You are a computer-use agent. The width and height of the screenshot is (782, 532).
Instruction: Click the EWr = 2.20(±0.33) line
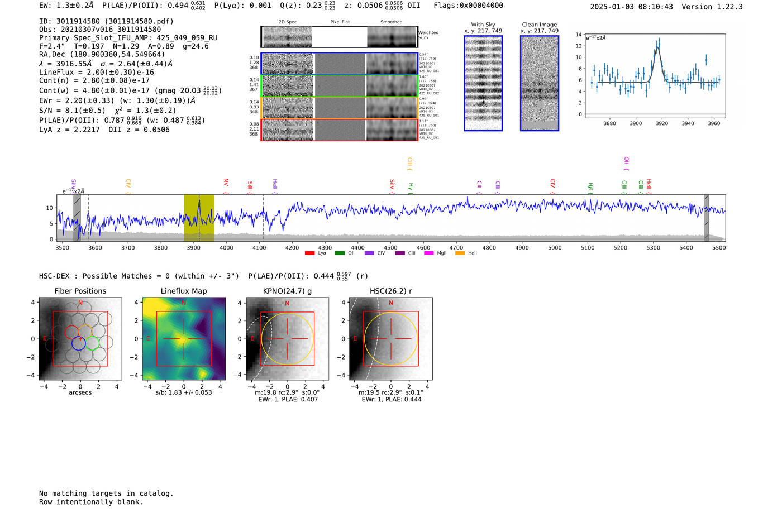(x=117, y=100)
